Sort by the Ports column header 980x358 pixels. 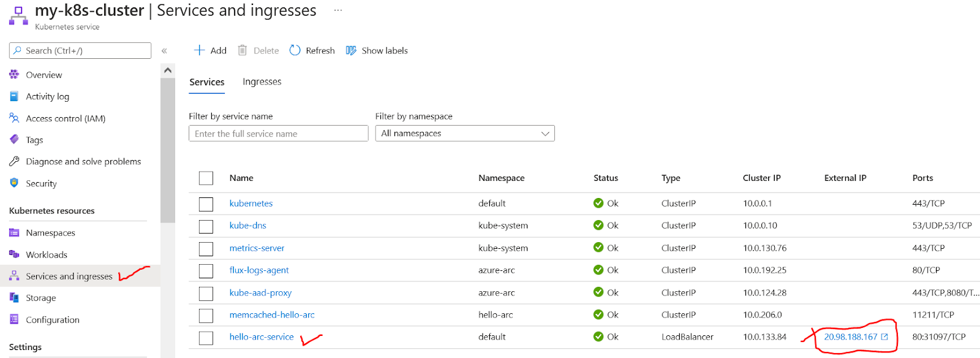(x=923, y=178)
